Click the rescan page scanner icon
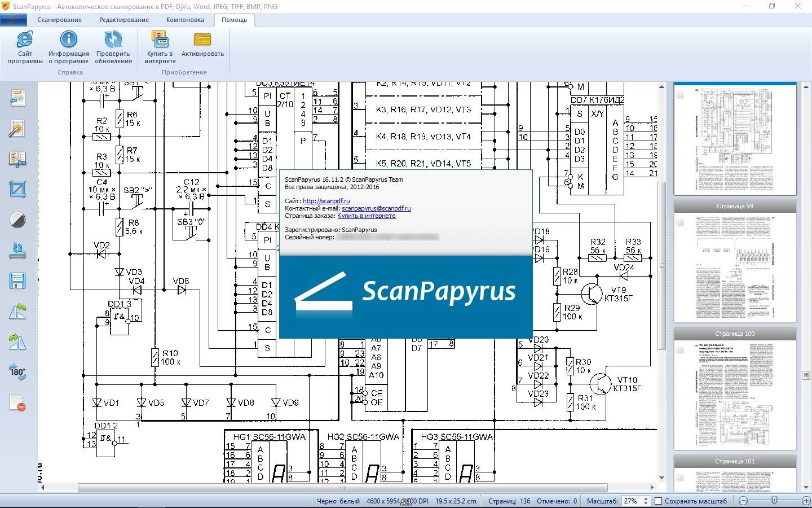 point(17,250)
